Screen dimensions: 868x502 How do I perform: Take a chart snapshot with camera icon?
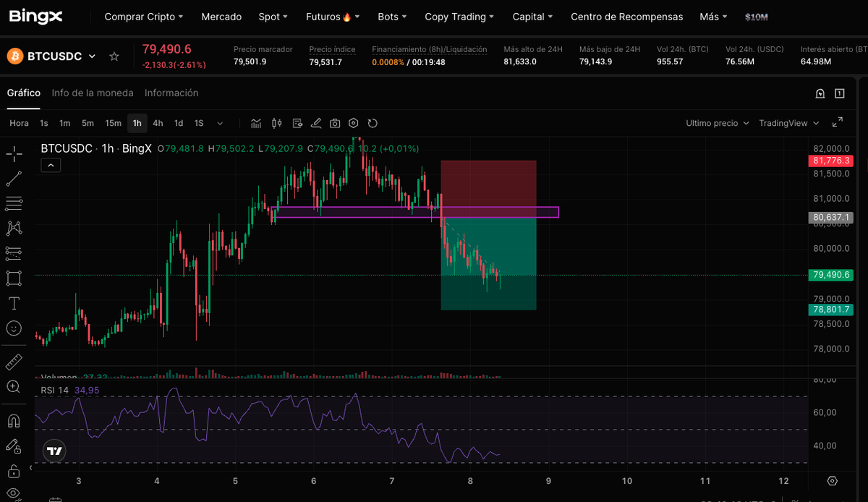335,123
